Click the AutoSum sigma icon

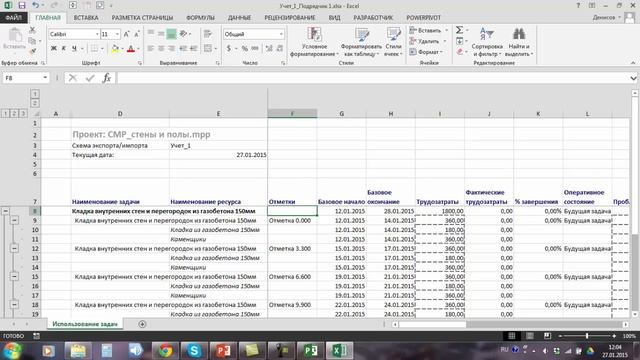point(460,30)
